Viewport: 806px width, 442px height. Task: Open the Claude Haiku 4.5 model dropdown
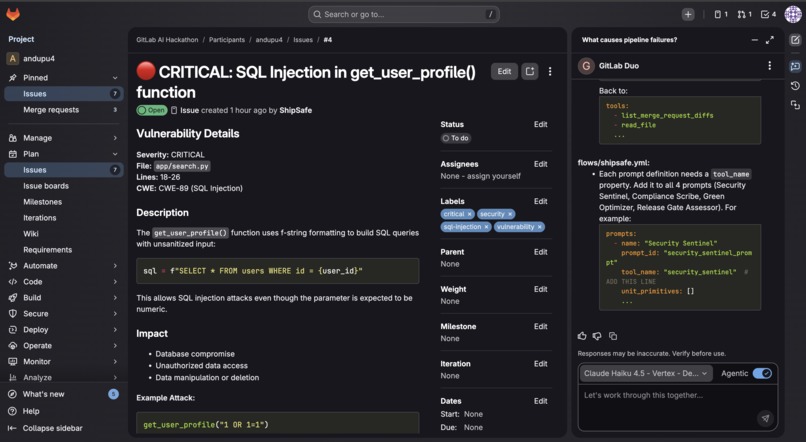(x=646, y=373)
